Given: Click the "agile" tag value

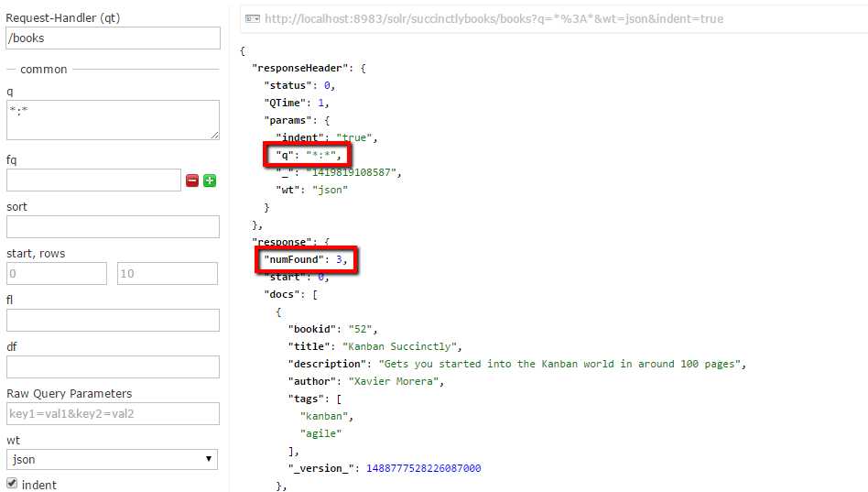Looking at the screenshot, I should point(320,433).
